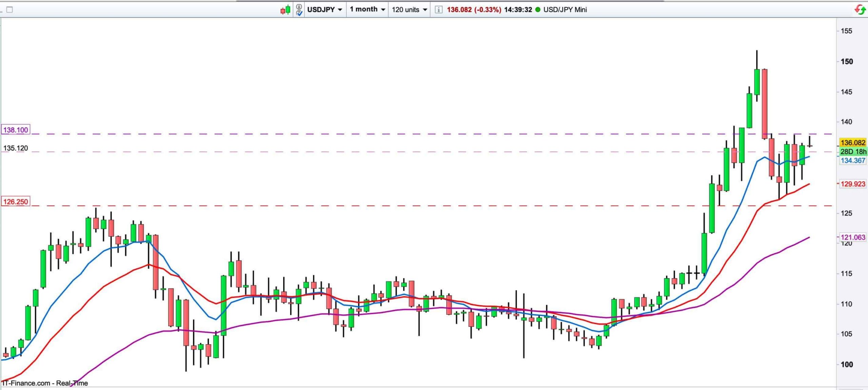Click the chart link icon with checkmark
This screenshot has height=390, width=868.
tap(299, 9)
